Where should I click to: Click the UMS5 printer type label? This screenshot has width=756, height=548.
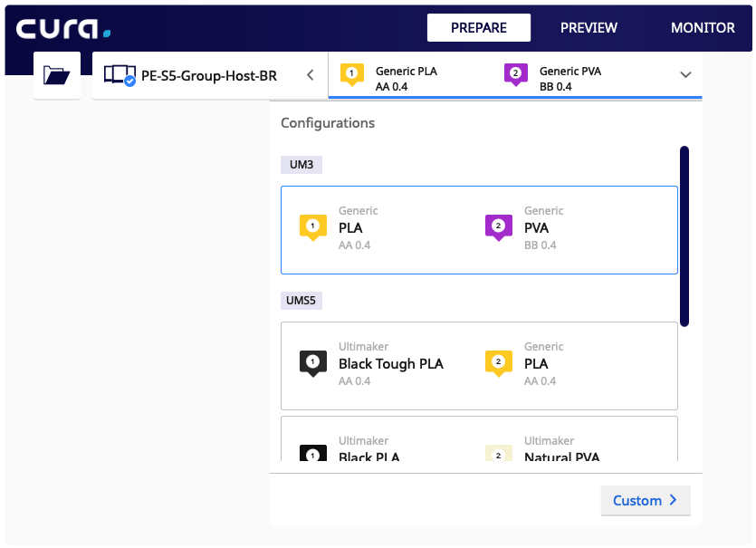(x=301, y=301)
